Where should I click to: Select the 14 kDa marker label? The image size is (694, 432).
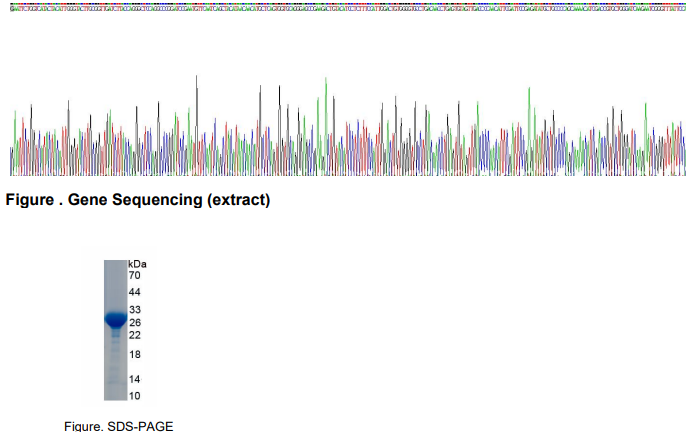click(x=135, y=379)
